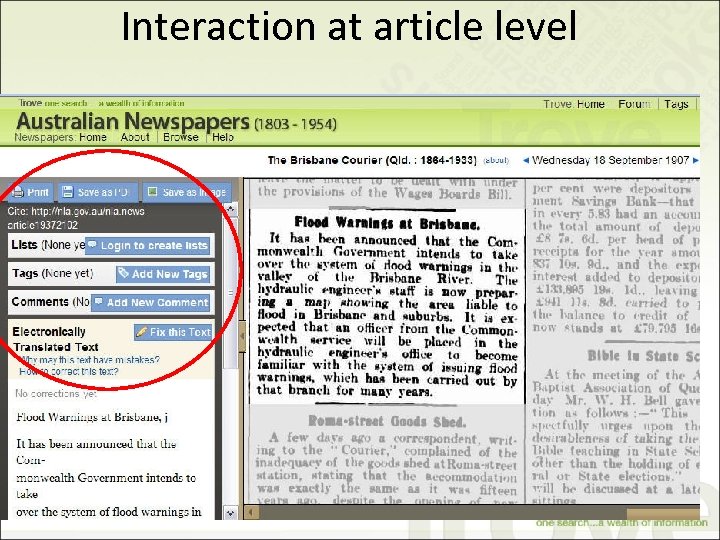Save the article as Image
Screen dimensions: 720x540
tap(186, 192)
